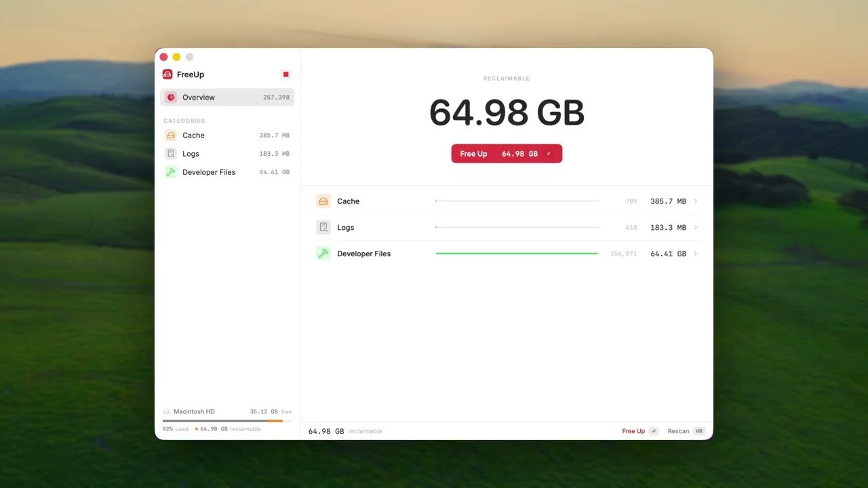
Task: Select the Overview pie chart icon
Action: pyautogui.click(x=171, y=97)
